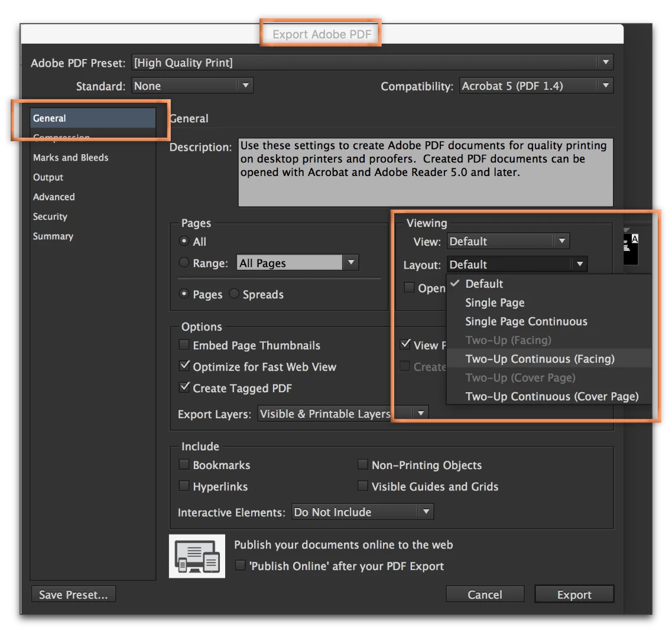Screen dimensions: 672x638
Task: Choose Default in Layout menu
Action: click(549, 284)
